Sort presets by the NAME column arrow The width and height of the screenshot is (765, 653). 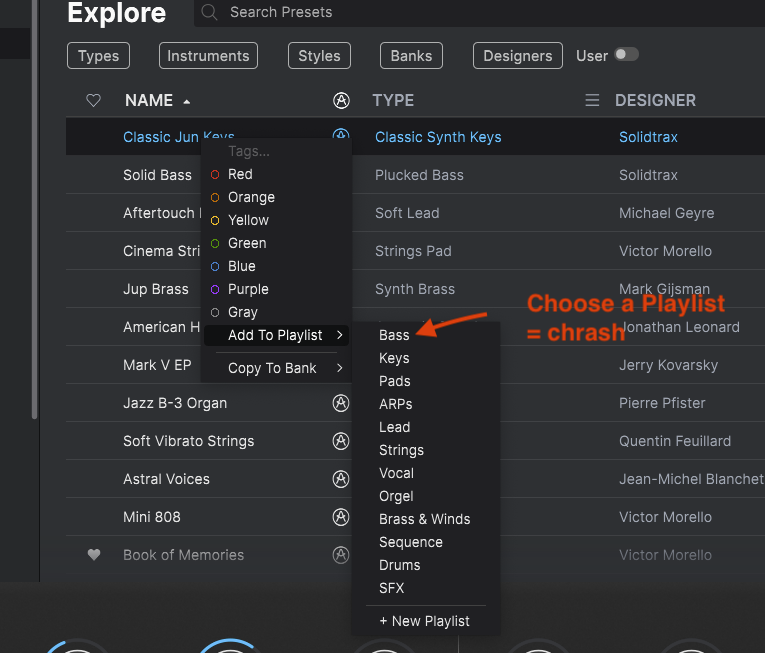click(187, 101)
